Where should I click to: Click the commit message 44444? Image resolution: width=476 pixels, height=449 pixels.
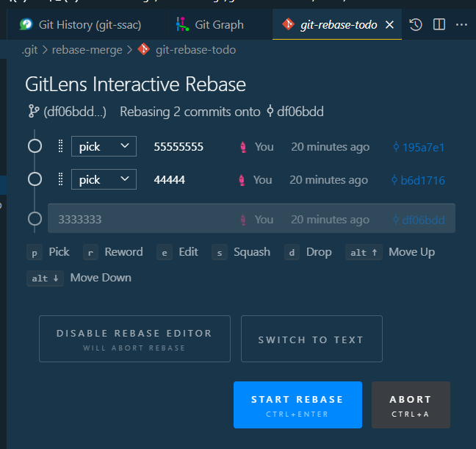click(x=170, y=180)
